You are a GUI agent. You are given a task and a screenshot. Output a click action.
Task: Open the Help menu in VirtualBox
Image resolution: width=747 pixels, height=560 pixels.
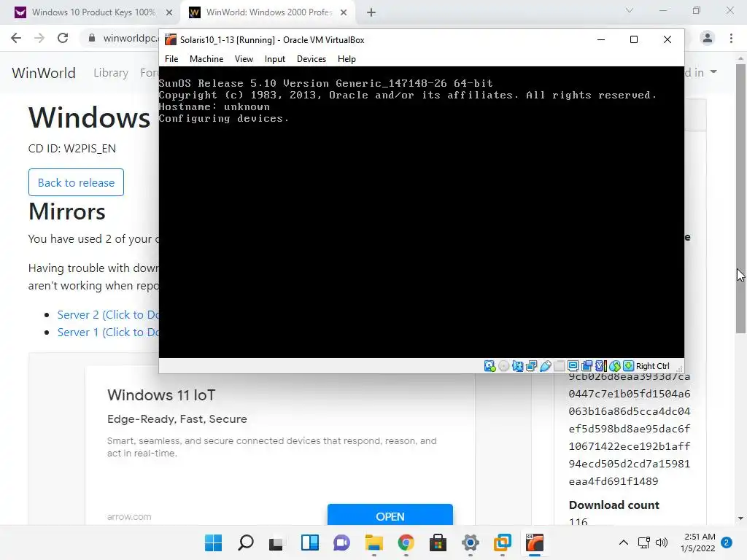click(347, 59)
